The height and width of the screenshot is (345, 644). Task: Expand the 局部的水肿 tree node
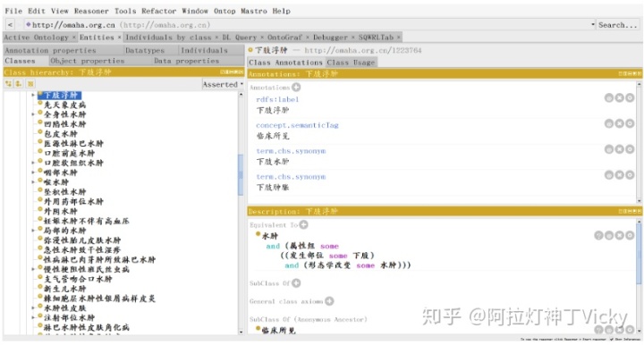[33, 231]
